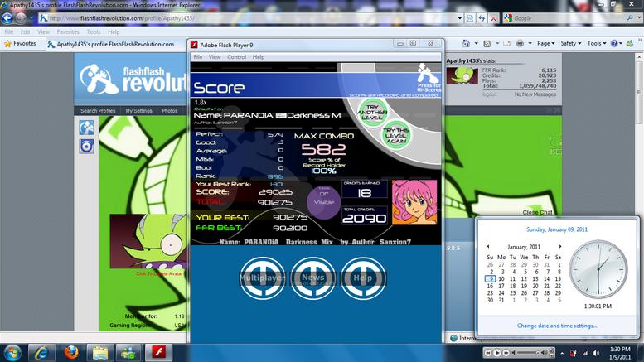
Task: Toggle the purple Visible button
Action: [323, 202]
